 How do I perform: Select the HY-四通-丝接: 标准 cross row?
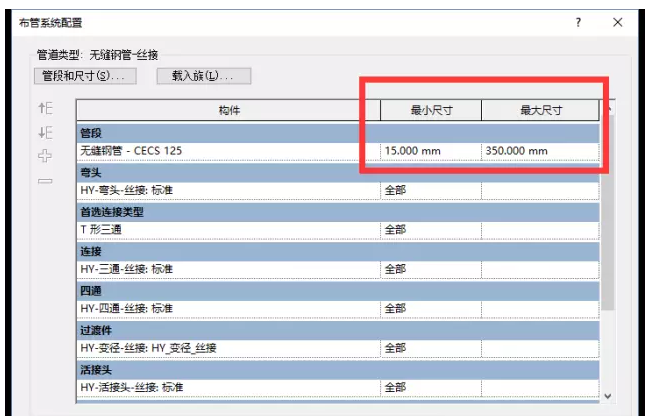tap(228, 308)
